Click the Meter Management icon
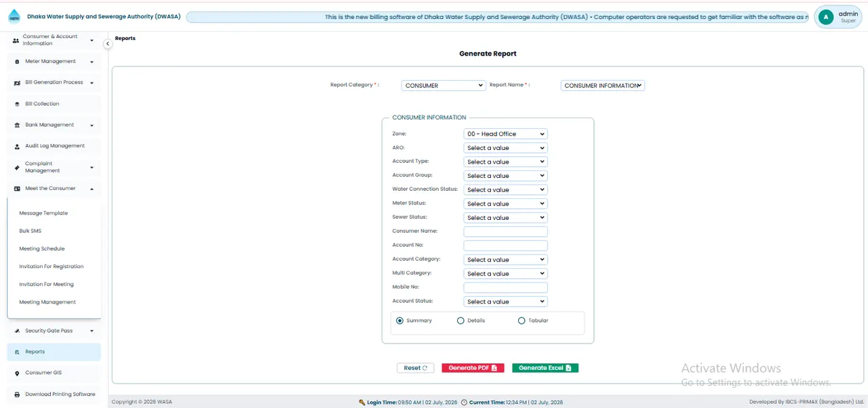 click(x=17, y=62)
